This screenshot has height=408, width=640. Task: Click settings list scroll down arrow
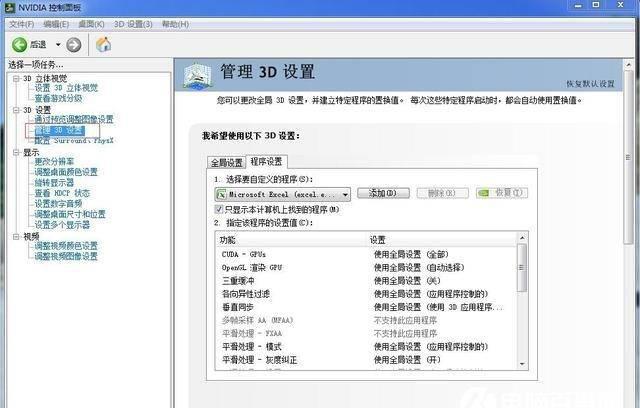click(x=522, y=364)
